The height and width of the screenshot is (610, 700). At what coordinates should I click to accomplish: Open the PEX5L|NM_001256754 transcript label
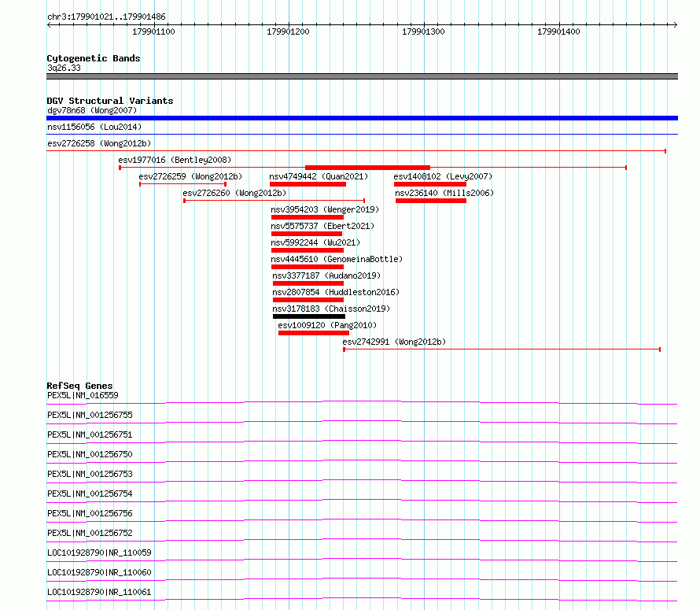[x=90, y=494]
